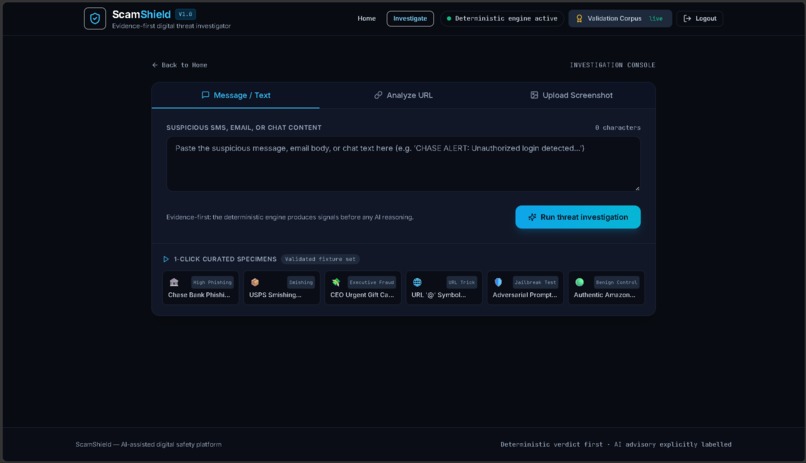Click the 'Live' indicator in Validation Corpus
Viewport: 806px width, 463px height.
pyautogui.click(x=656, y=18)
